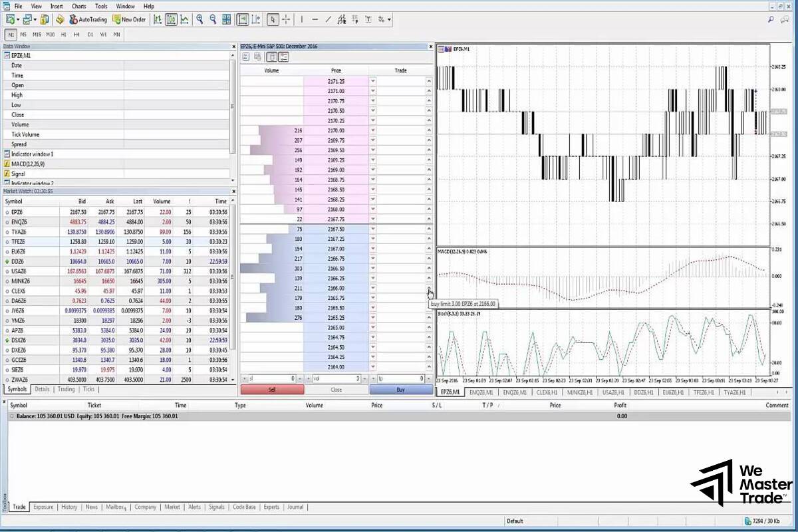
Task: Switch the chart to candlestick view
Action: 171,19
